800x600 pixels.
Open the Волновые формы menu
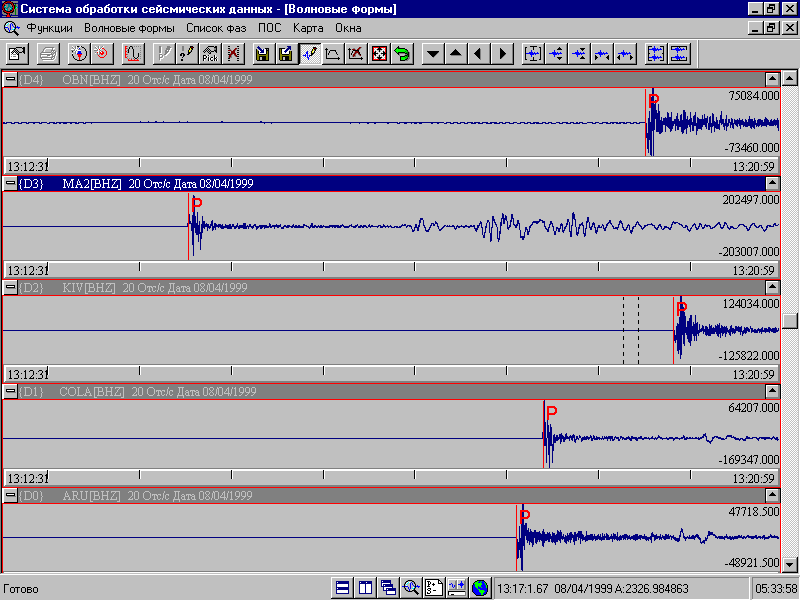point(129,28)
